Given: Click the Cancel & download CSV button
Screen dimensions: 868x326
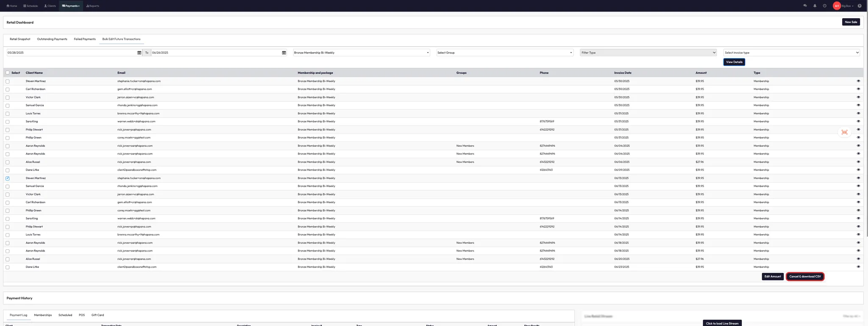Looking at the screenshot, I should [805, 276].
